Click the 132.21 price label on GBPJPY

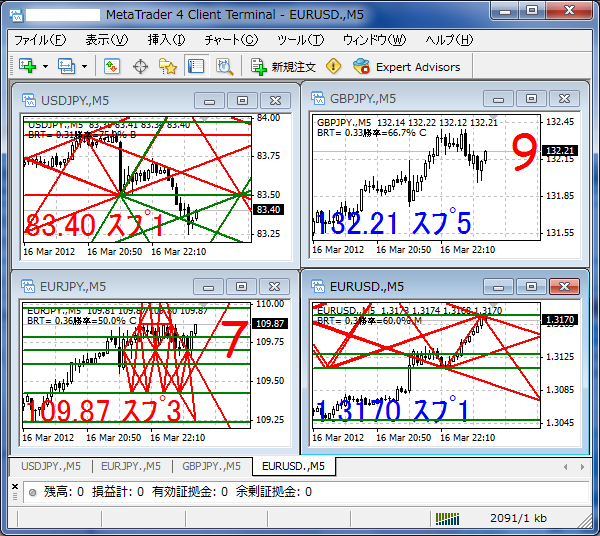[560, 150]
